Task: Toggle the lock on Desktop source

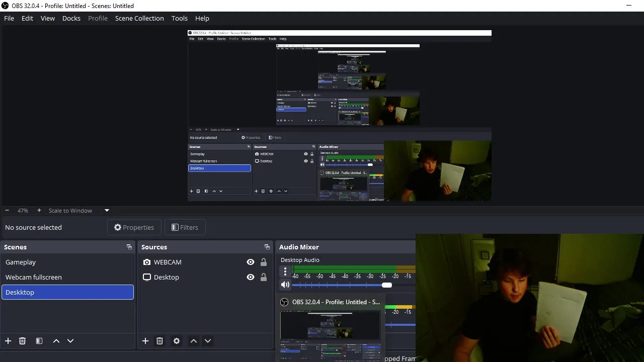Action: (263, 277)
